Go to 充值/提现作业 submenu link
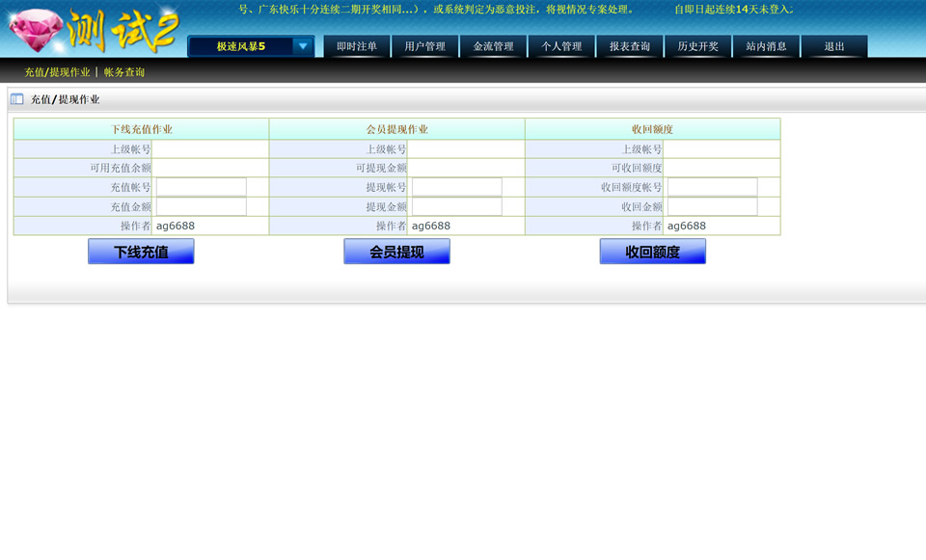 point(57,72)
